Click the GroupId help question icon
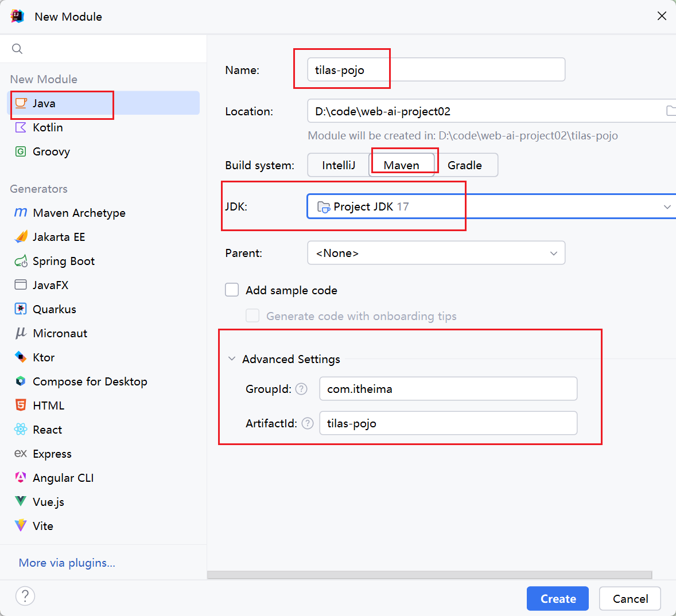 coord(301,389)
